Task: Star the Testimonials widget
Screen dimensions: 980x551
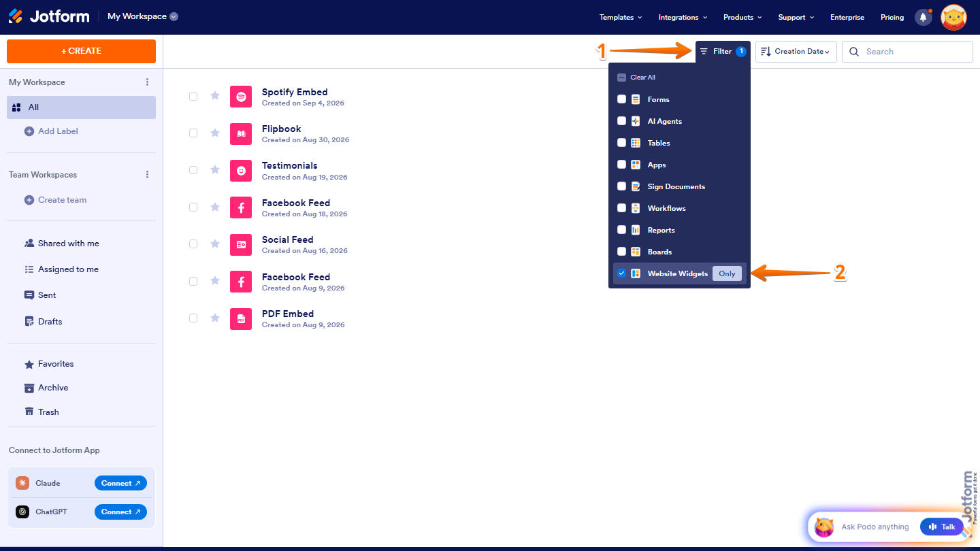Action: point(215,169)
